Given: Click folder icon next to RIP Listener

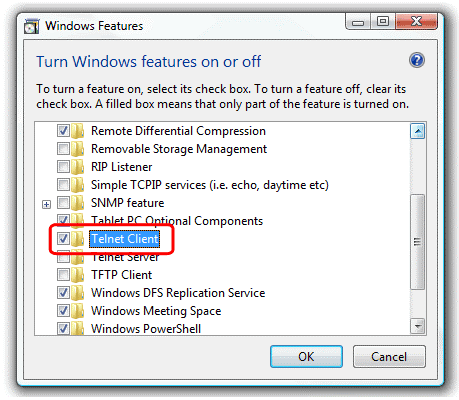Looking at the screenshot, I should click(78, 167).
